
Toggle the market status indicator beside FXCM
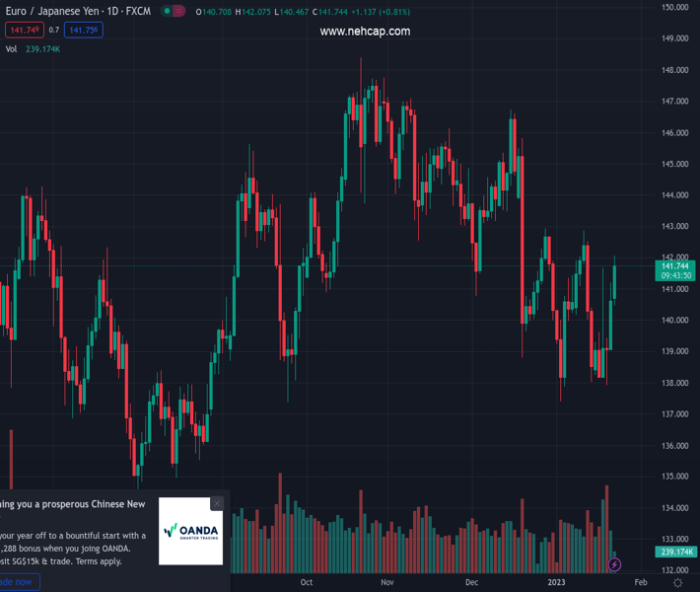[x=173, y=12]
